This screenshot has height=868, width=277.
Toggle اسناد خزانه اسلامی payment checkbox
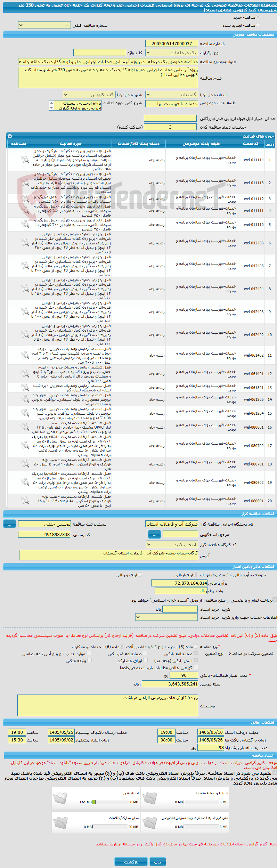(275, 599)
